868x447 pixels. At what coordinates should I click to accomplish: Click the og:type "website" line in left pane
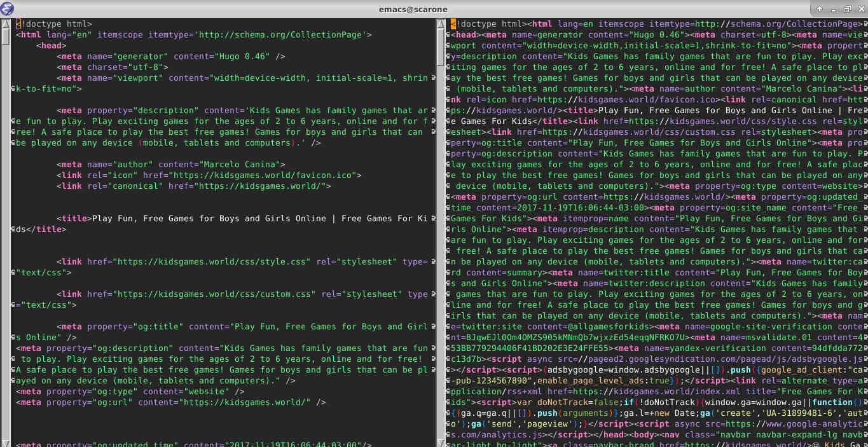(x=130, y=392)
